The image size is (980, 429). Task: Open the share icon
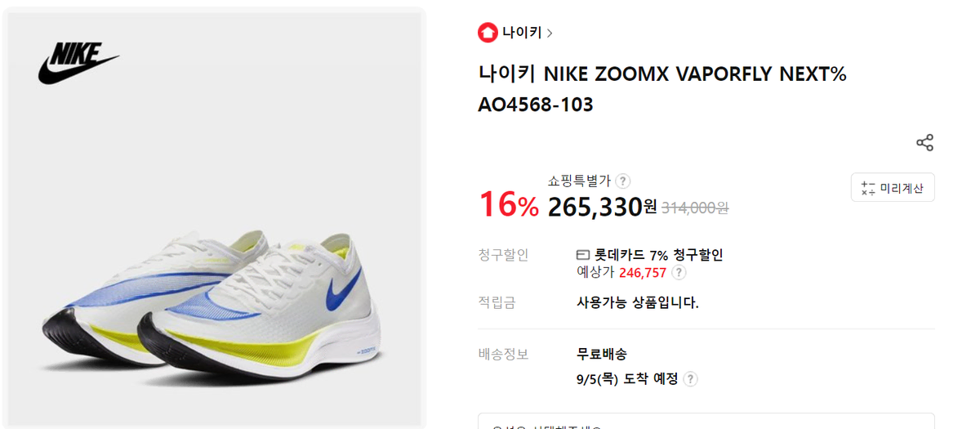pos(924,143)
